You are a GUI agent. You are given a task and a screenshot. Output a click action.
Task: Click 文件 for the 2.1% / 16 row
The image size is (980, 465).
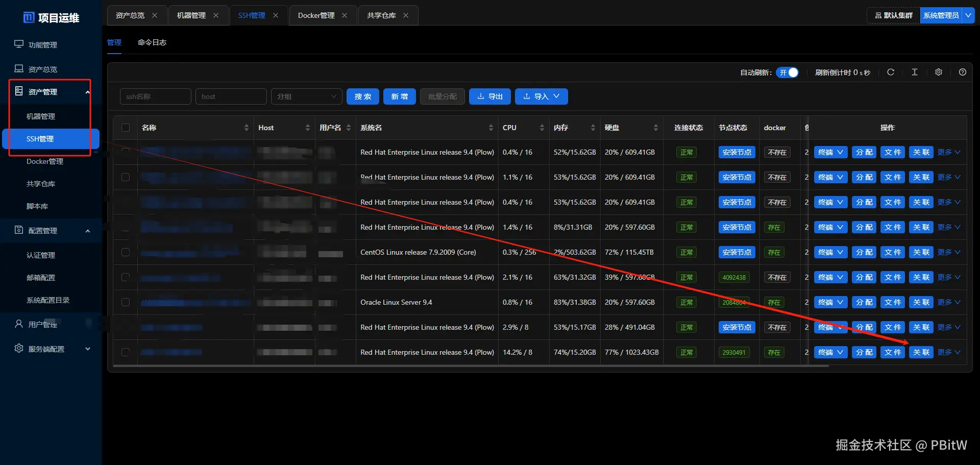(x=893, y=277)
